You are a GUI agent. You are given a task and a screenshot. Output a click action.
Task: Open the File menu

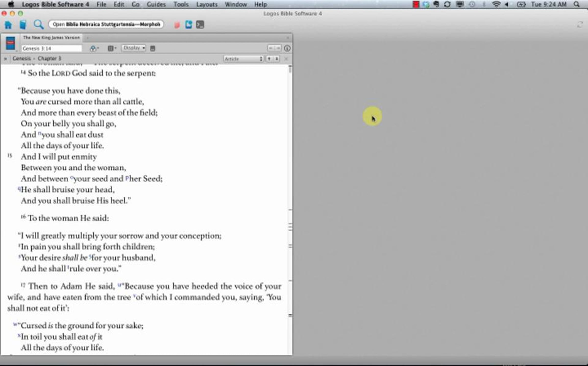click(x=101, y=4)
